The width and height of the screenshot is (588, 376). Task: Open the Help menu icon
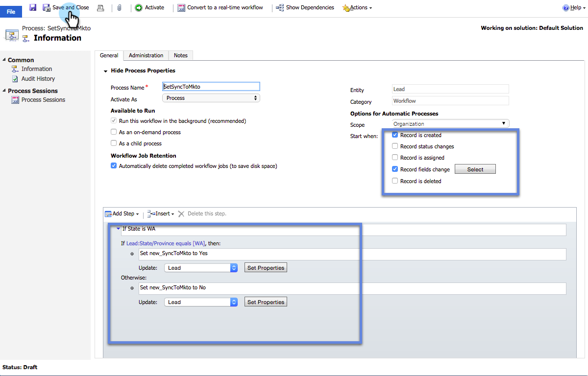tap(565, 8)
